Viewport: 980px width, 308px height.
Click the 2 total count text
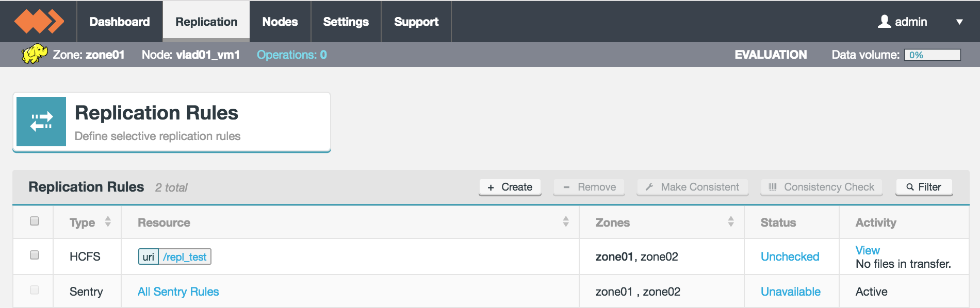click(x=171, y=187)
